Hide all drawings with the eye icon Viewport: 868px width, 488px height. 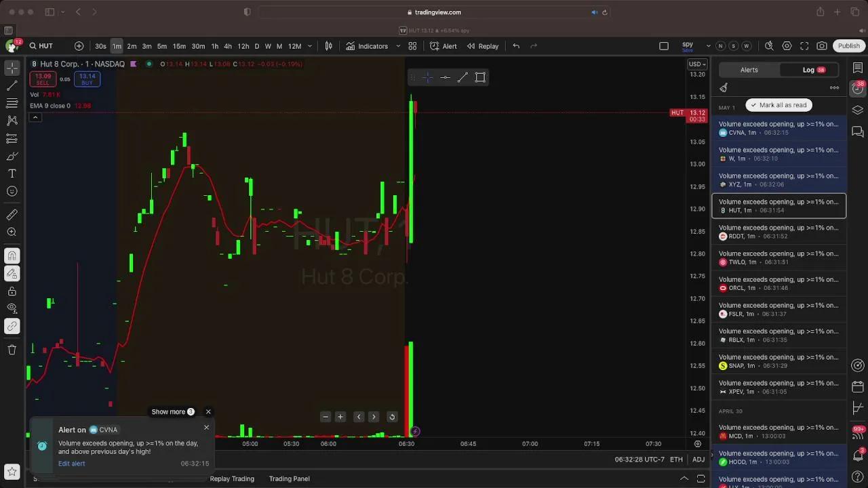[12, 309]
